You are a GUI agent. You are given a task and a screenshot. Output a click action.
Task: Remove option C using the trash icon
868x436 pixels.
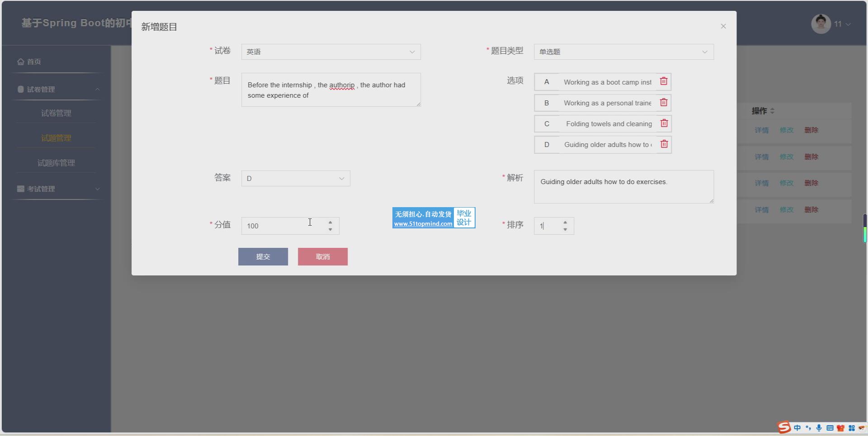[664, 123]
